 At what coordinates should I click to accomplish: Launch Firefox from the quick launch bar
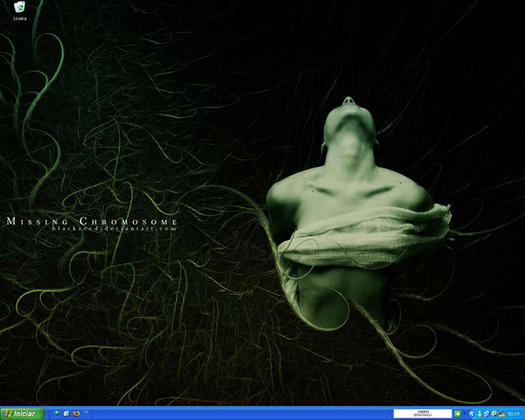pyautogui.click(x=76, y=414)
